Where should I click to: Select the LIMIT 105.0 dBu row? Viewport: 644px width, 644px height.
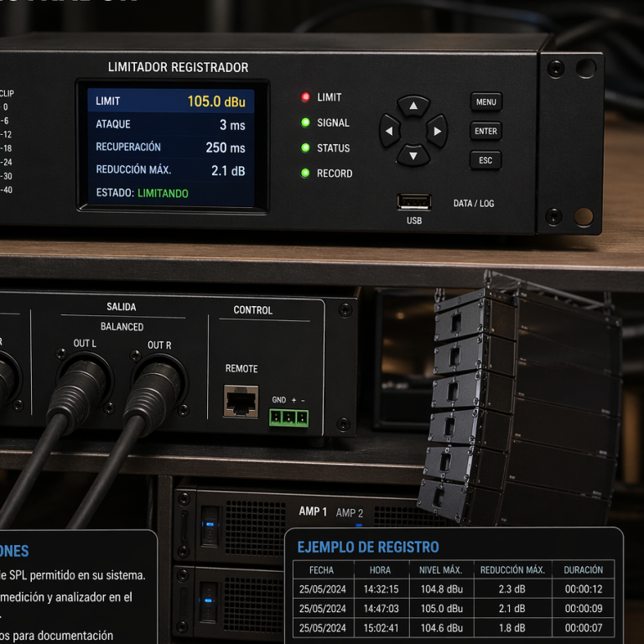[x=171, y=101]
